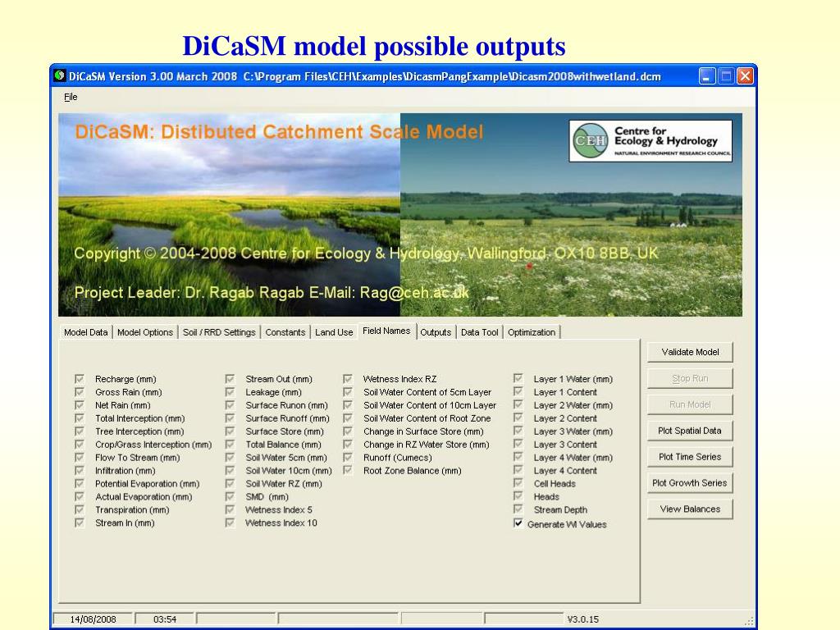
Task: Toggle the Potential Evaporation (mm) checkbox
Action: 80,483
